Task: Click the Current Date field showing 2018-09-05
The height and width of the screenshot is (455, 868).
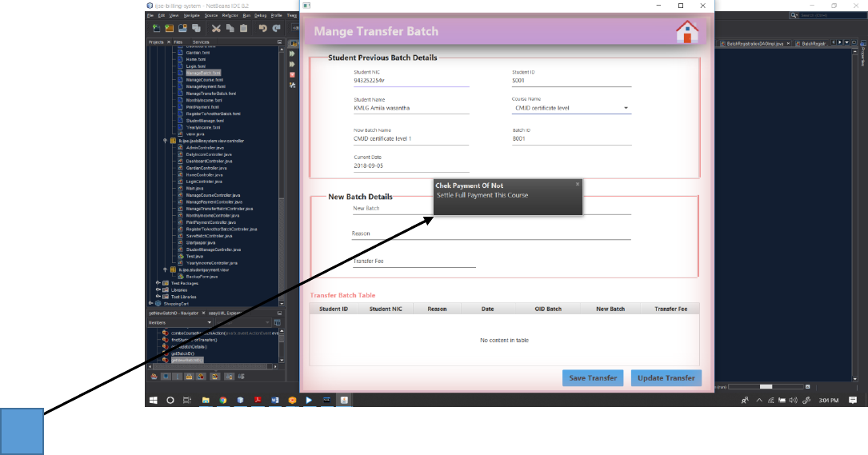Action: coord(411,166)
